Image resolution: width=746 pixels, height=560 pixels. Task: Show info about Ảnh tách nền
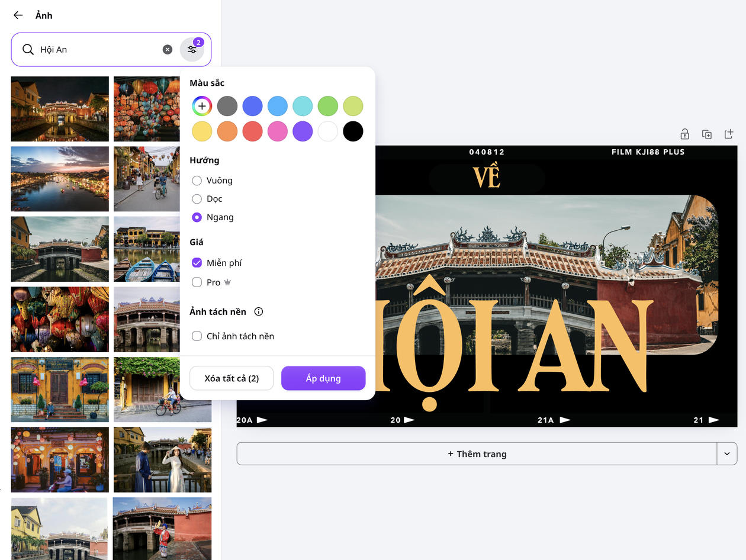pyautogui.click(x=258, y=311)
